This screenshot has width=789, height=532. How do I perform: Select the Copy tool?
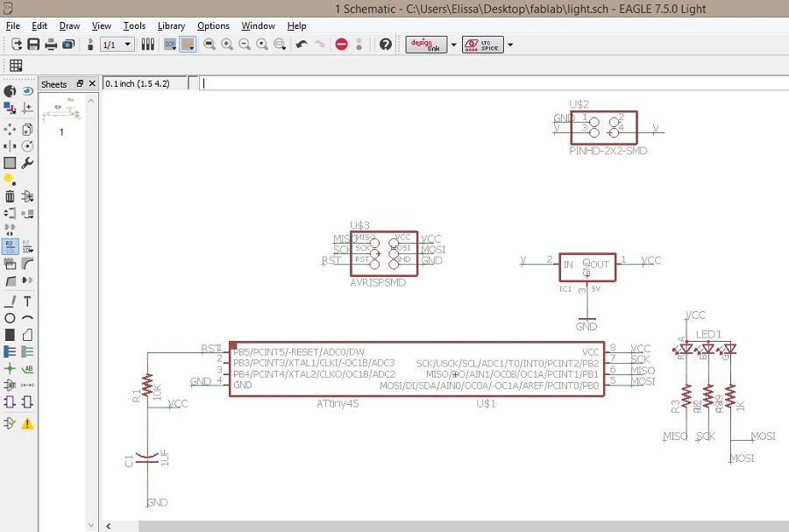[x=27, y=129]
